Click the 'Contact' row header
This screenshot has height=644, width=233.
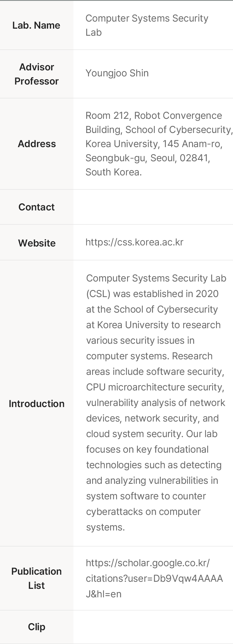tap(36, 207)
